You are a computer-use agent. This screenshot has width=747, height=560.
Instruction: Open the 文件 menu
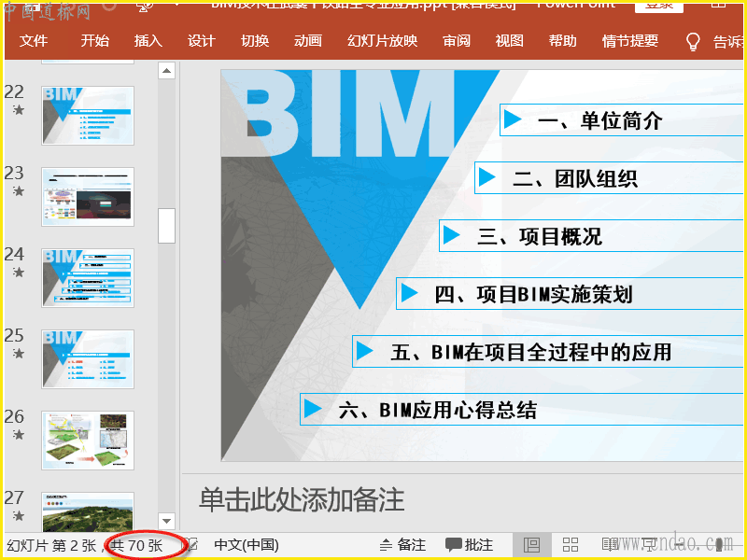pyautogui.click(x=34, y=41)
